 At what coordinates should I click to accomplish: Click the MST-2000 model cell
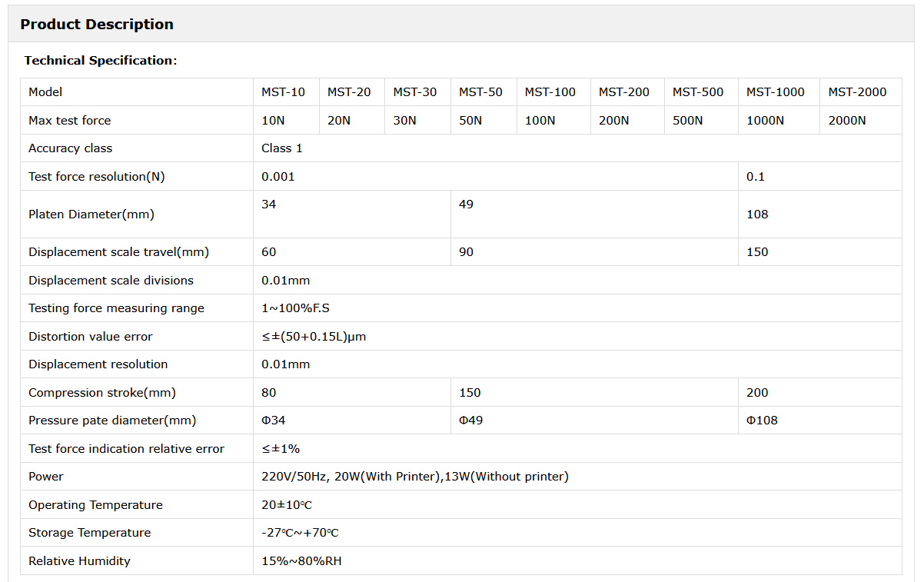coord(856,92)
